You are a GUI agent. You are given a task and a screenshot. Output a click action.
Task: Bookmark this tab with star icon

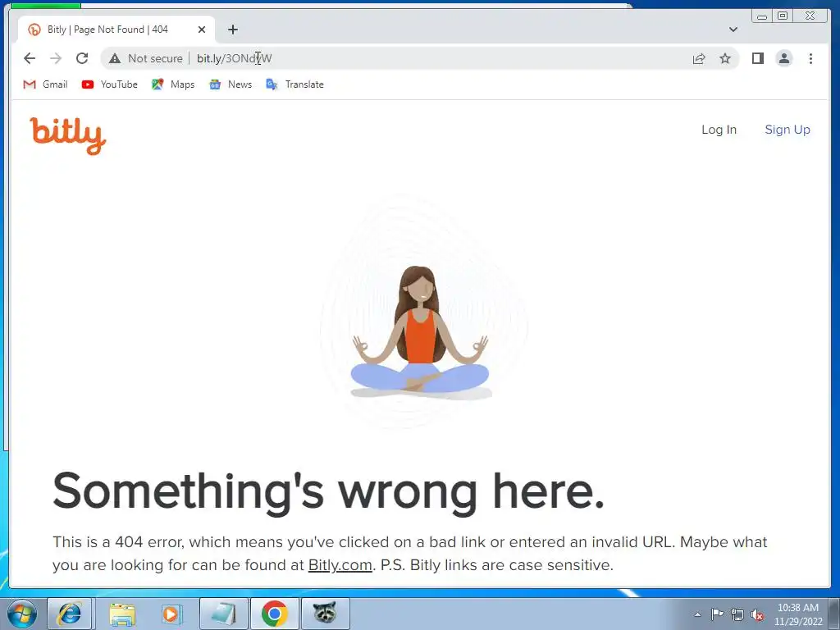click(725, 58)
